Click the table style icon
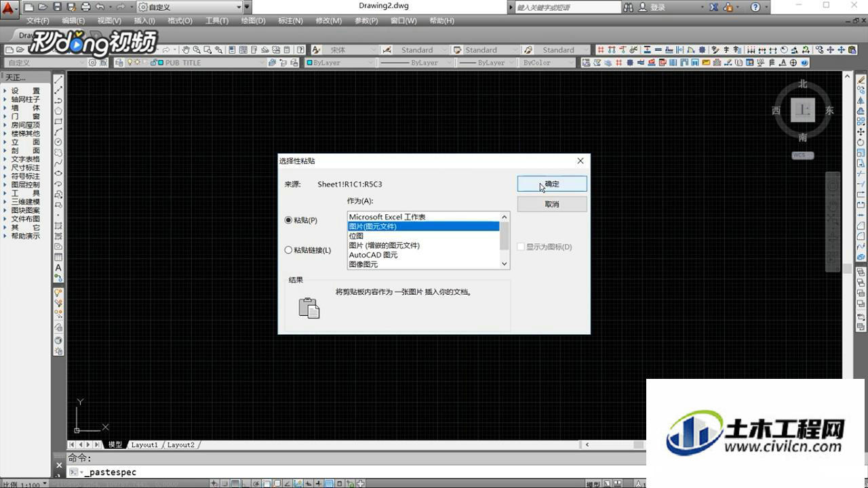 coord(457,50)
